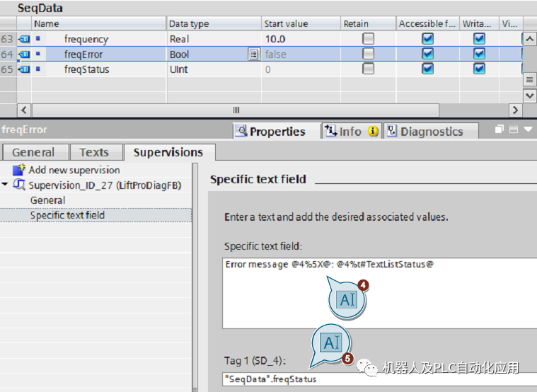Click the table scroll up arrow
This screenshot has width=537, height=392.
[x=529, y=39]
